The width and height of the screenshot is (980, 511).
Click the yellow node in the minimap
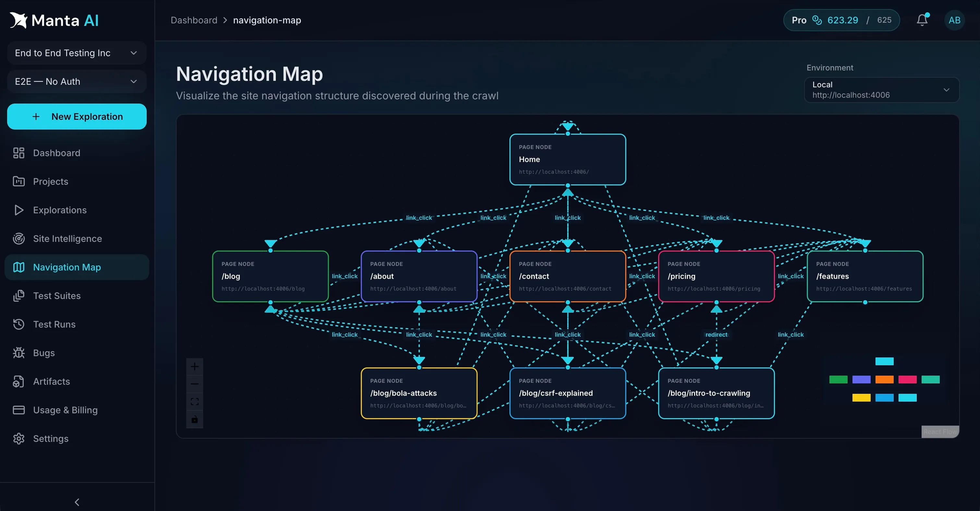click(x=861, y=398)
